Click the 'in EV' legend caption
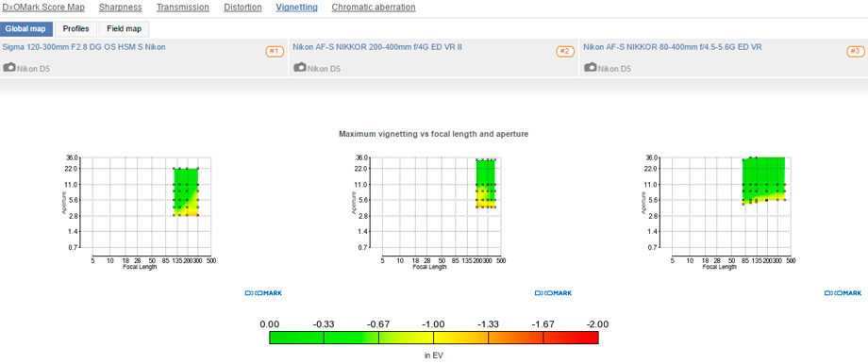 coord(434,356)
